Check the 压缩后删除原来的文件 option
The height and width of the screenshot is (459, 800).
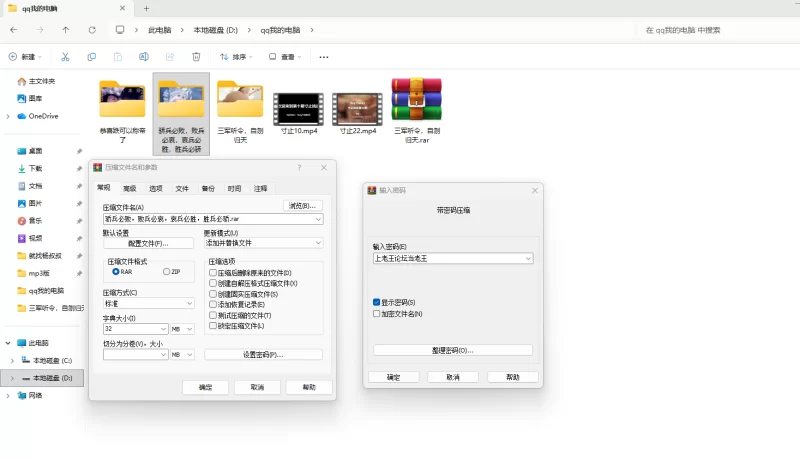[x=213, y=272]
